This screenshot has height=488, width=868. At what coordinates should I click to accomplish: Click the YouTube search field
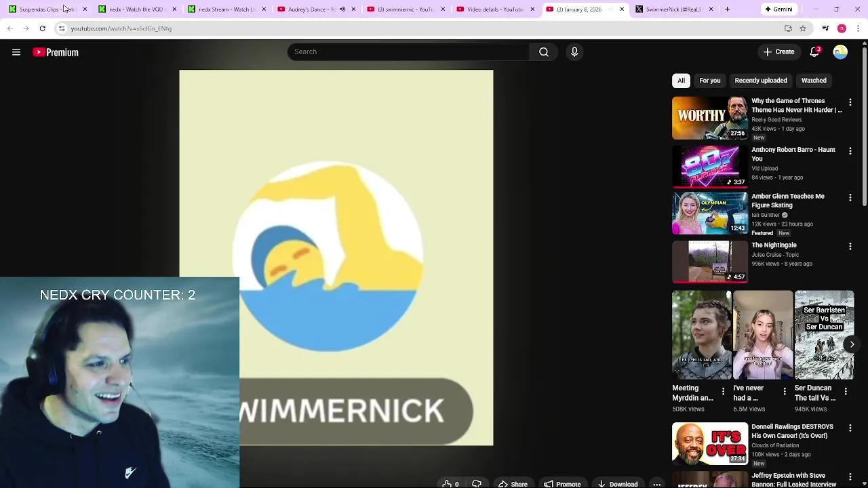click(408, 52)
